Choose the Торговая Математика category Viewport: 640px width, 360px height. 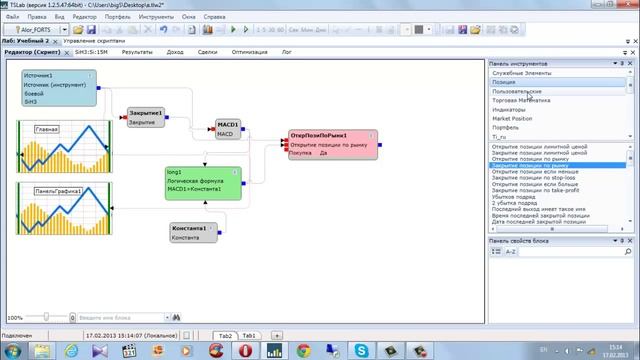(x=521, y=100)
